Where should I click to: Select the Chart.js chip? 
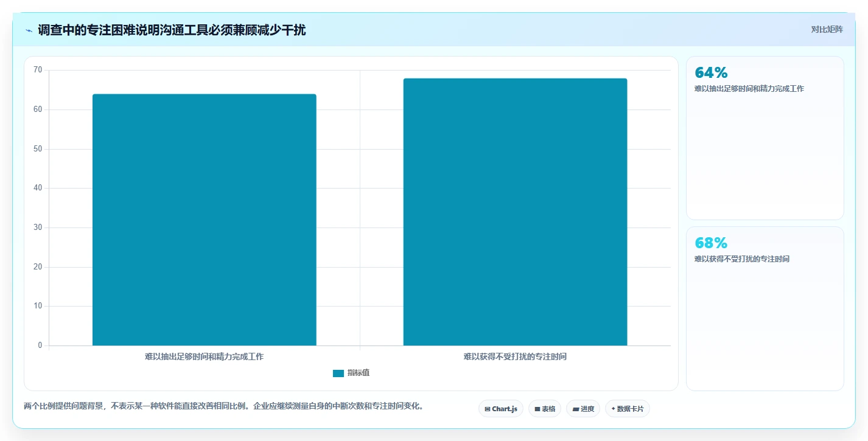point(501,409)
